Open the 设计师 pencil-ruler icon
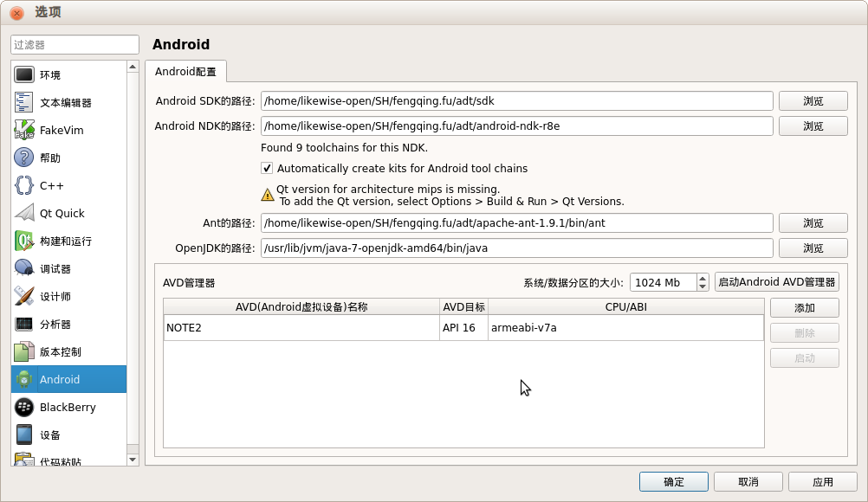 [x=23, y=296]
